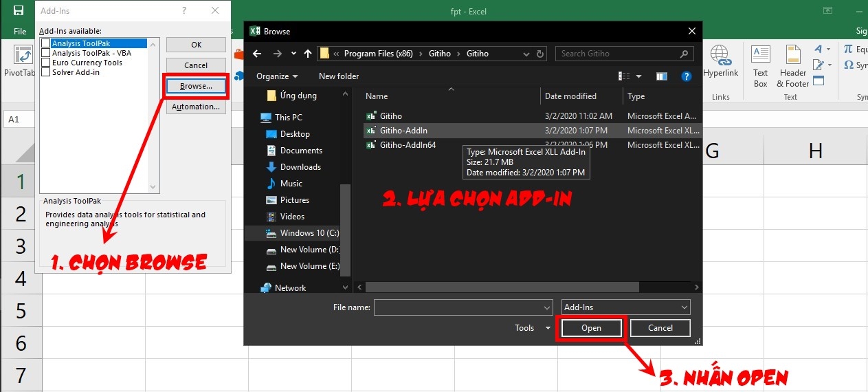Open the Ứng dụng folder shortcut
This screenshot has height=392, width=868.
pos(291,96)
